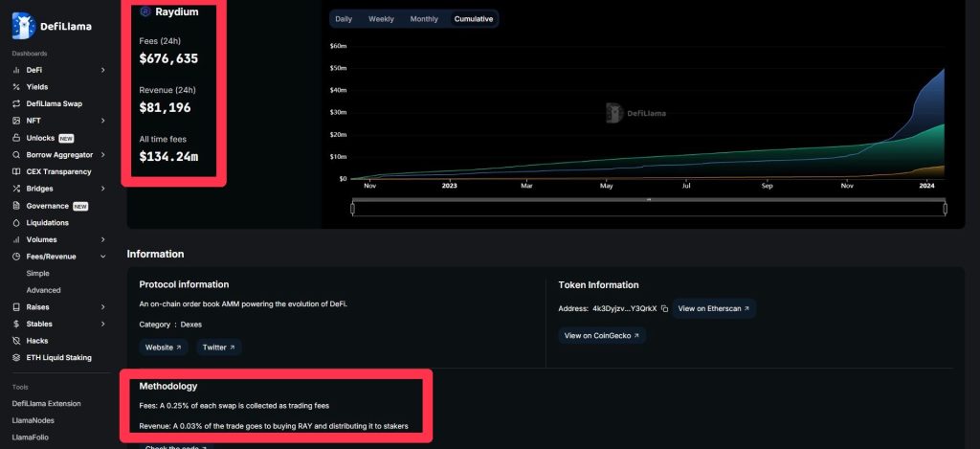The width and height of the screenshot is (980, 449).
Task: Open the Hacks shield icon
Action: [x=16, y=341]
